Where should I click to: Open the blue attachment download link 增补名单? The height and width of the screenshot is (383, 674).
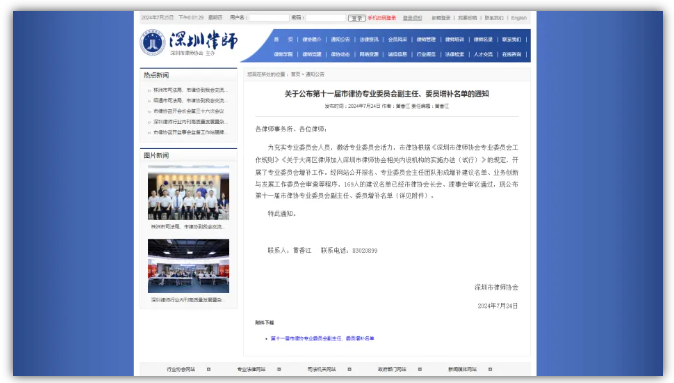322,339
